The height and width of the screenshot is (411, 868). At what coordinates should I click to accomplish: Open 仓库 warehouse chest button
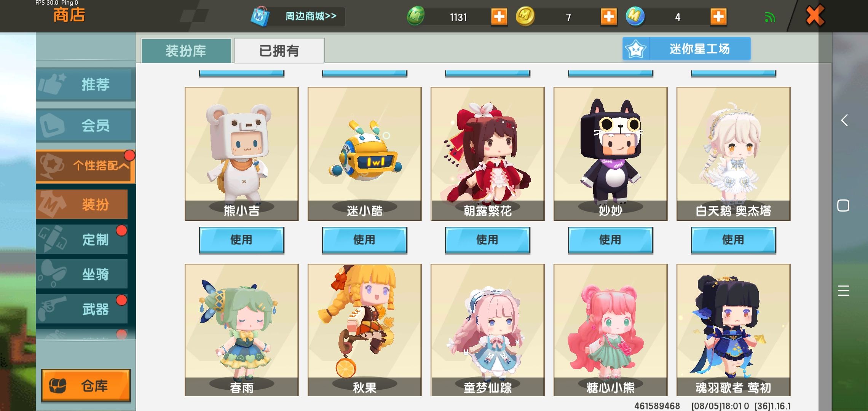(x=86, y=386)
